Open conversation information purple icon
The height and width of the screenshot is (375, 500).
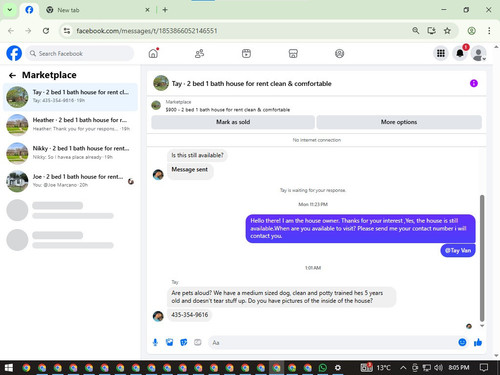[474, 83]
